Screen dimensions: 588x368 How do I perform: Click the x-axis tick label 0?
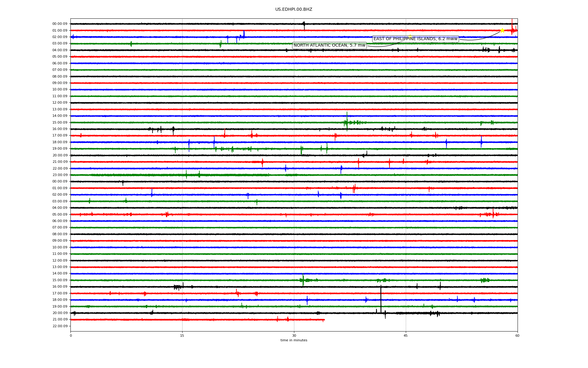tap(71, 335)
